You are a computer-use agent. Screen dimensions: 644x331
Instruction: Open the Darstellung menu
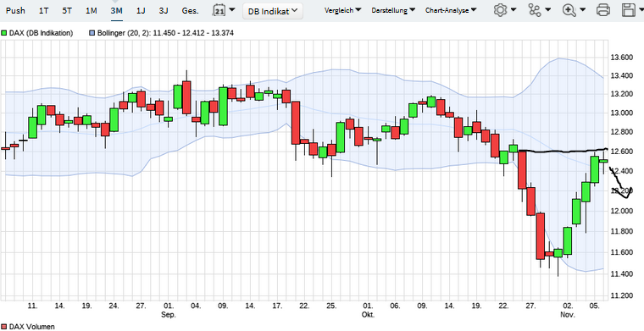pyautogui.click(x=393, y=10)
